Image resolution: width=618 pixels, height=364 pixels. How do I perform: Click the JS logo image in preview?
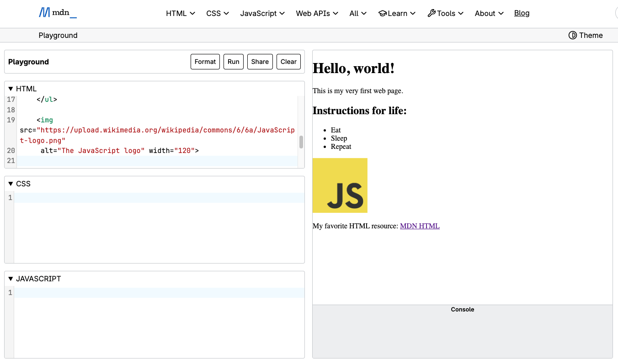tap(340, 185)
